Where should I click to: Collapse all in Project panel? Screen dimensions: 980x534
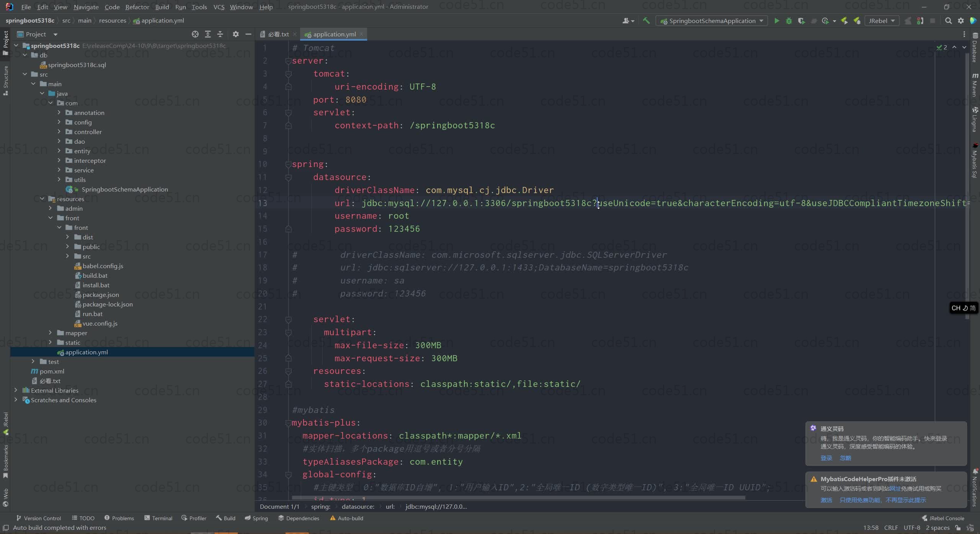click(220, 34)
